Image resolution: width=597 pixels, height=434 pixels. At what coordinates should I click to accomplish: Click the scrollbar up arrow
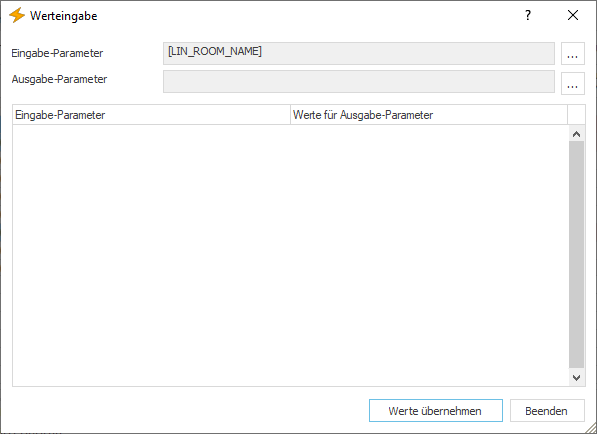coord(576,134)
